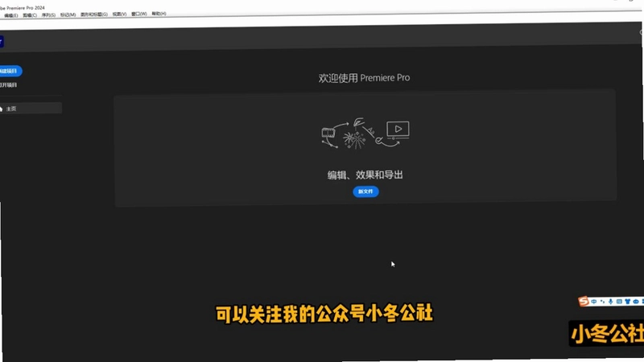This screenshot has width=644, height=362.
Task: Open the 编辑(E) menu
Action: click(x=11, y=15)
